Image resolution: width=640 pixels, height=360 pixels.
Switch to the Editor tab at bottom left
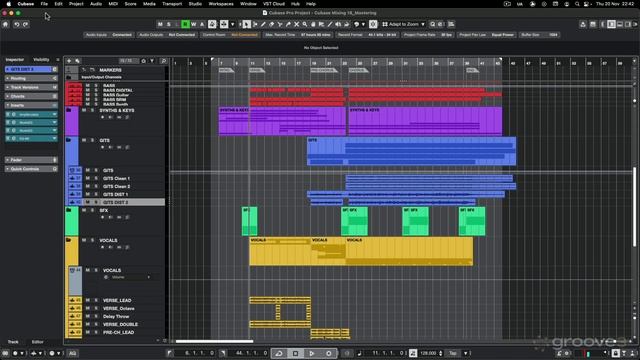tap(38, 342)
